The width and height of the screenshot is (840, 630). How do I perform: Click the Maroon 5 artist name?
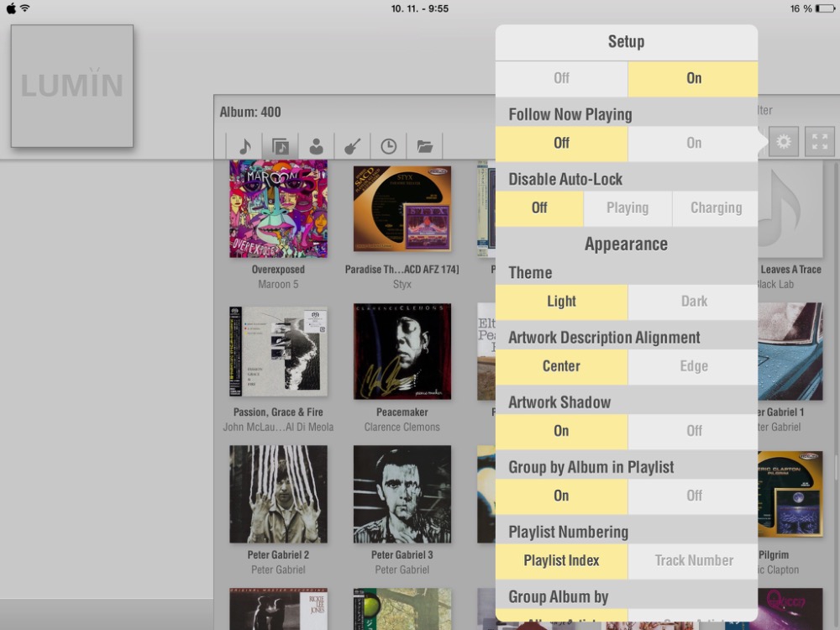(278, 285)
